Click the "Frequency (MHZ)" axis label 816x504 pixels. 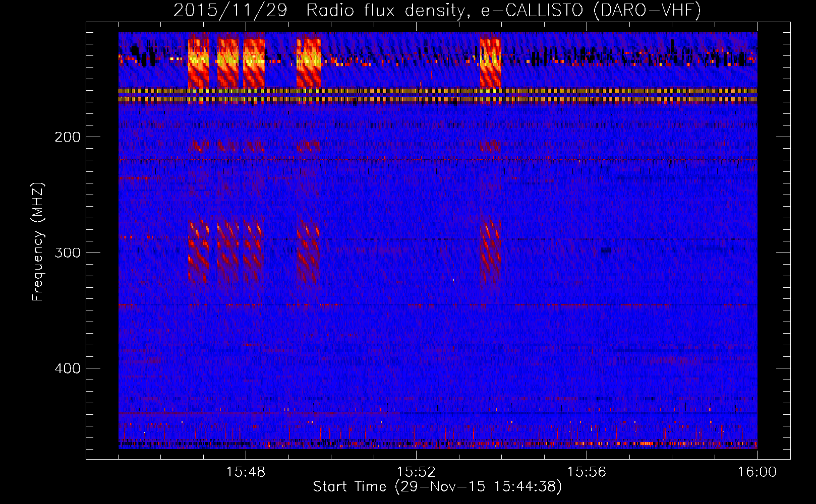pos(38,242)
